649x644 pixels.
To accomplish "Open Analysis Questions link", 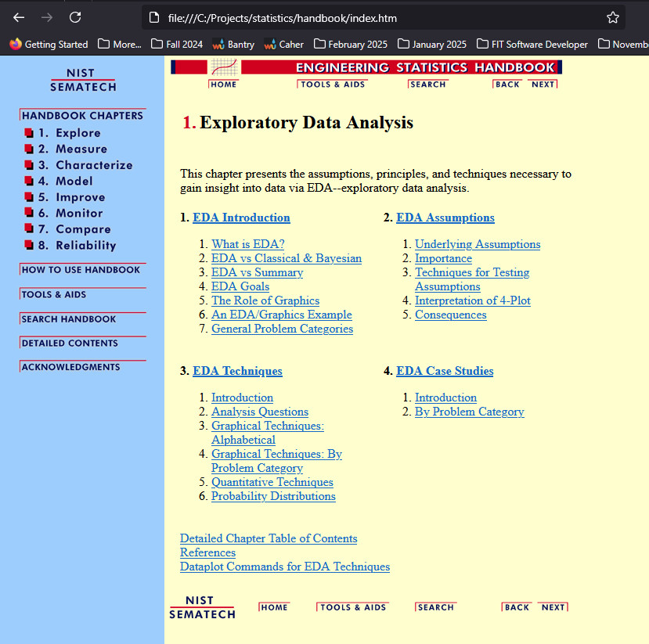I will point(260,412).
